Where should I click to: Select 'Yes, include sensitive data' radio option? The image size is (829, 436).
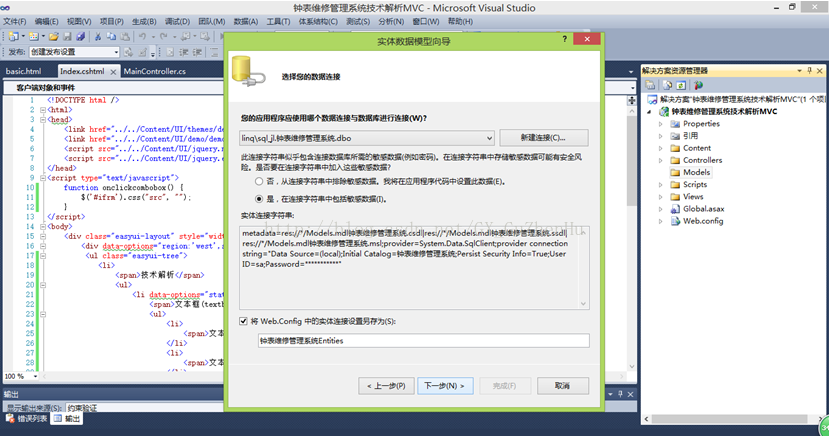pyautogui.click(x=259, y=199)
